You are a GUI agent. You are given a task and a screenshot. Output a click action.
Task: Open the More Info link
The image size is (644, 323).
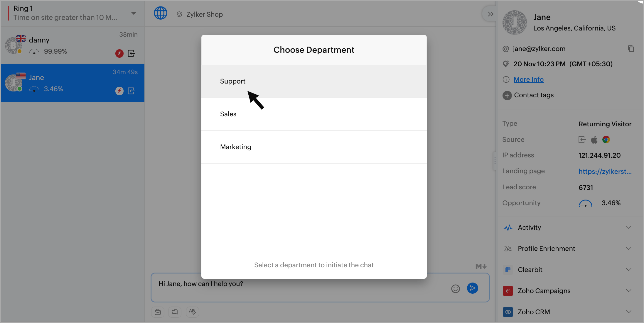[528, 79]
